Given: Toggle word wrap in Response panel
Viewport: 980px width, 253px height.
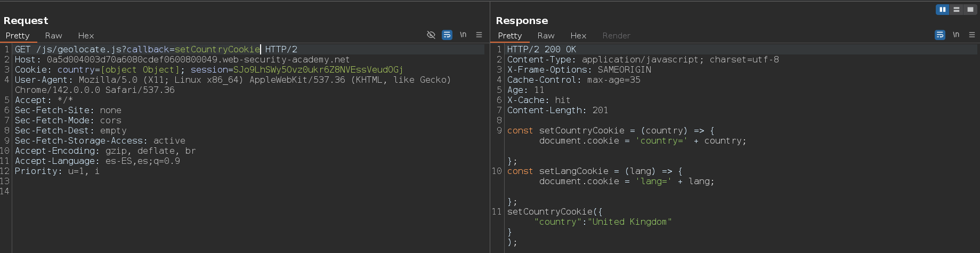Looking at the screenshot, I should point(940,35).
